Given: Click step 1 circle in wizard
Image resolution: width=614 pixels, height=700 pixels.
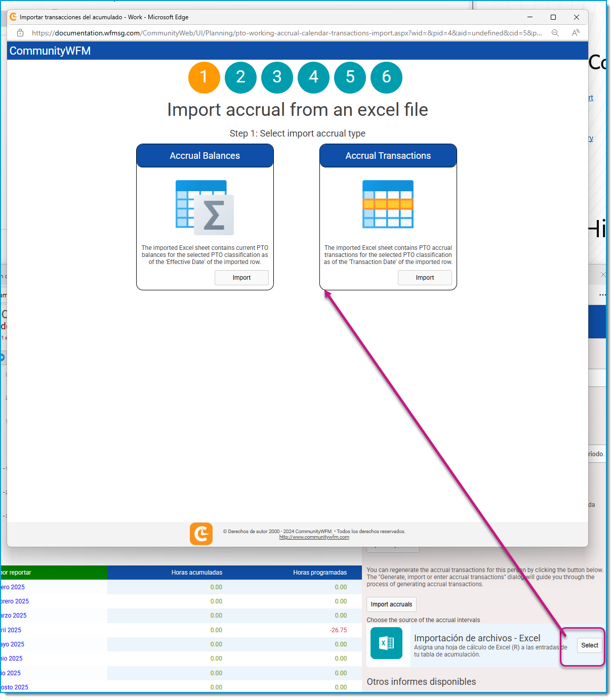Looking at the screenshot, I should (x=204, y=77).
